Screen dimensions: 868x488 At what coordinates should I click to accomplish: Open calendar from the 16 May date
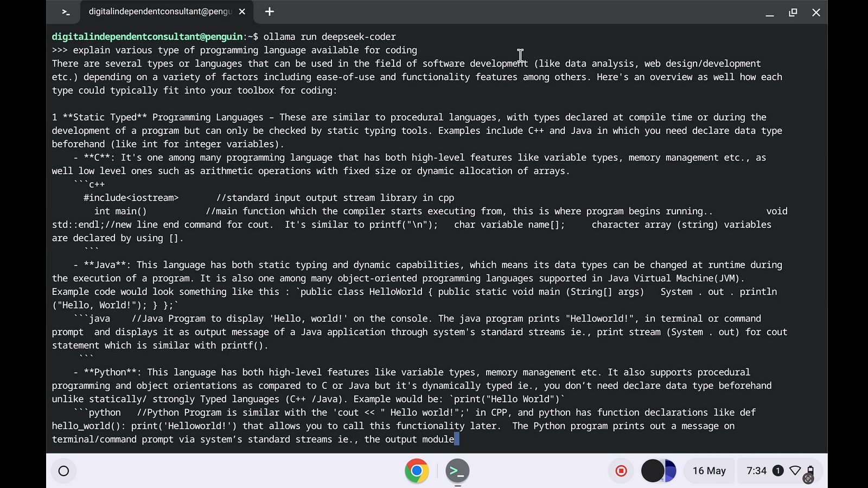tap(709, 471)
